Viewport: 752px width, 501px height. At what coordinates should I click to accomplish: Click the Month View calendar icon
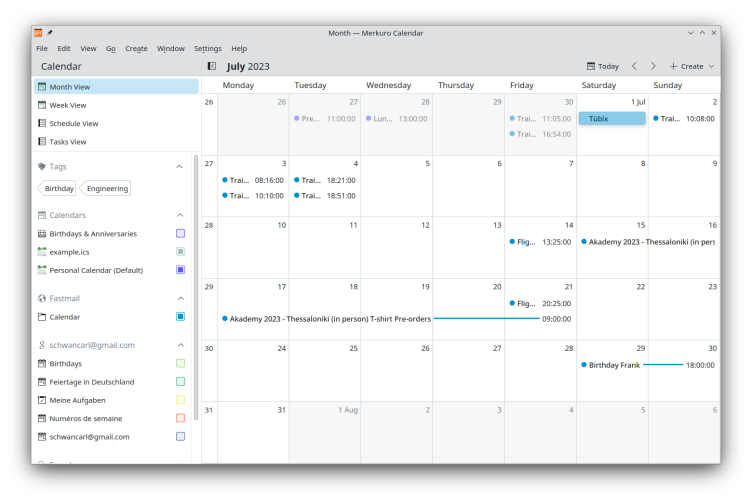click(42, 87)
